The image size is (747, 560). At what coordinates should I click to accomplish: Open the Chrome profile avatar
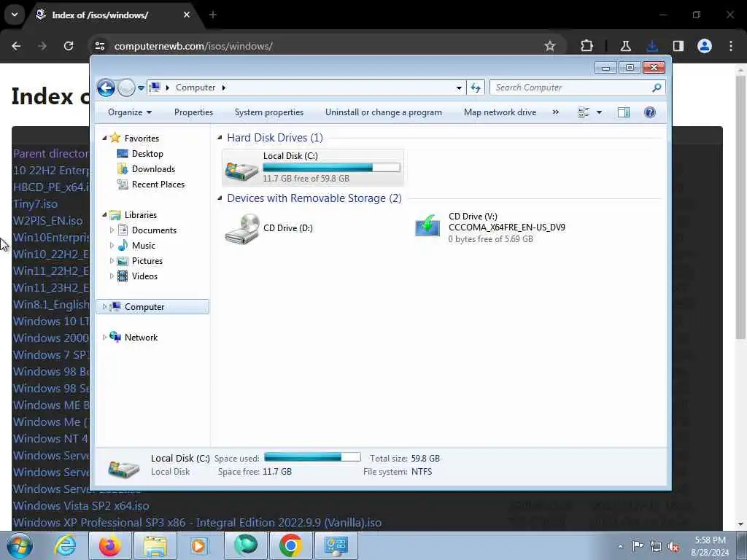(x=705, y=46)
